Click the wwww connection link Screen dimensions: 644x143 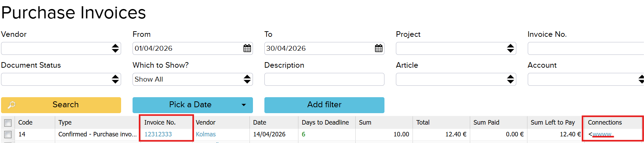pyautogui.click(x=602, y=134)
